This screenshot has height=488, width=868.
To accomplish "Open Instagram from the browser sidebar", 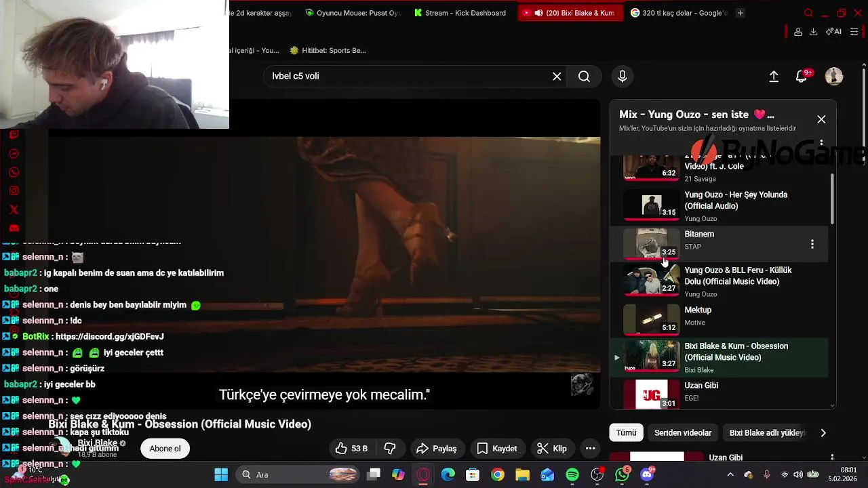I will (x=14, y=191).
